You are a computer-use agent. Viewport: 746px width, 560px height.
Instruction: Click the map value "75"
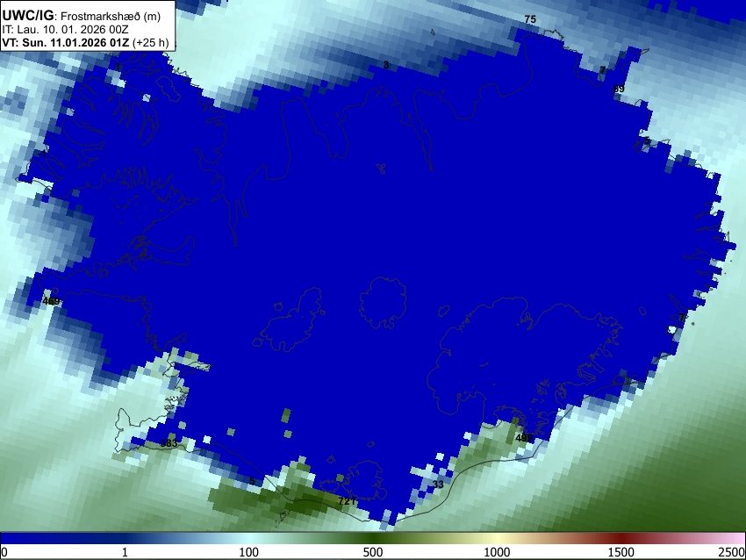click(530, 19)
